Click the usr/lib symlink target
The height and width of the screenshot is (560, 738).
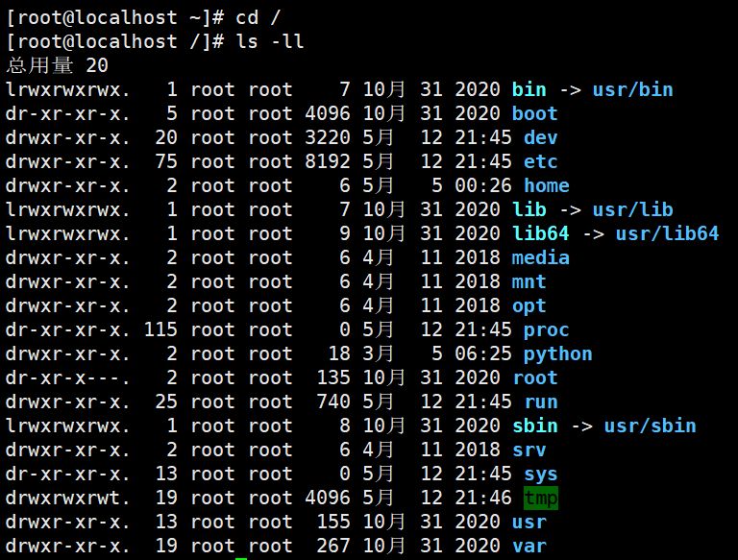[632, 210]
